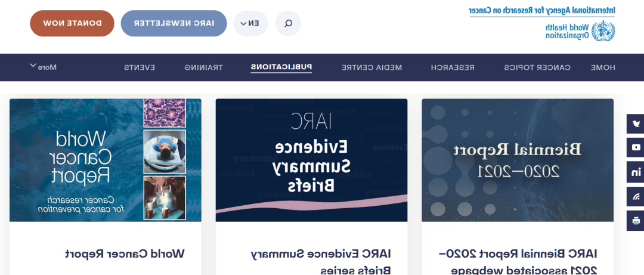Click the Biennial Report 2020–2021 thumbnail
The width and height of the screenshot is (644, 275).
[517, 160]
